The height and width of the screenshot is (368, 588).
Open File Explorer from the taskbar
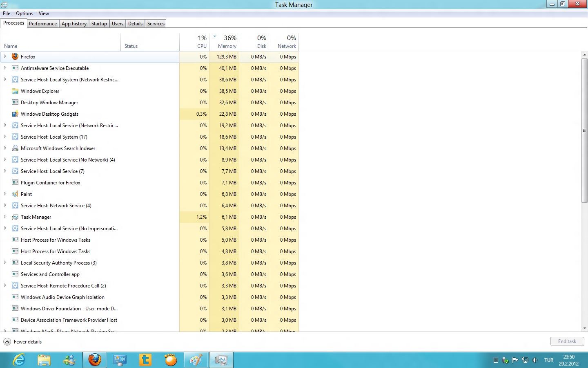(x=44, y=360)
